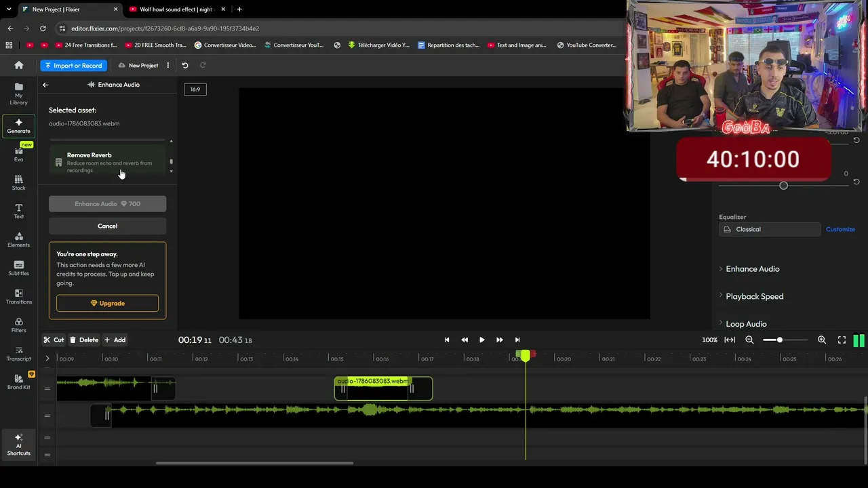This screenshot has height=488, width=868.
Task: Open the Brand Kit panel
Action: [18, 382]
